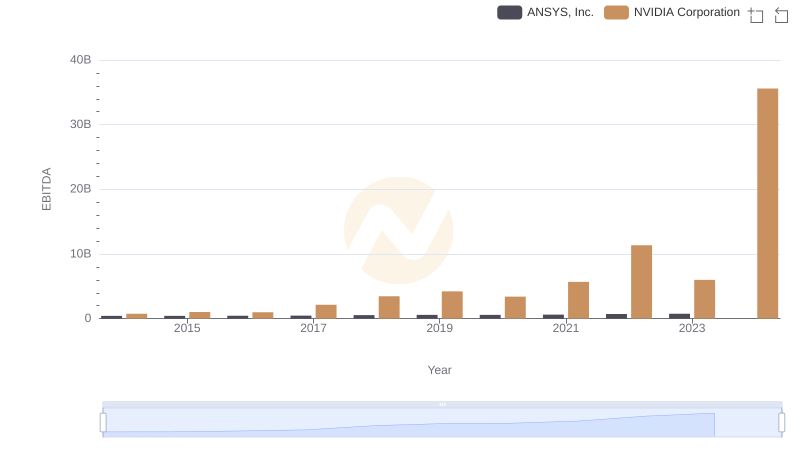Click the top grip bar of range slider
800x461 pixels.
442,404
